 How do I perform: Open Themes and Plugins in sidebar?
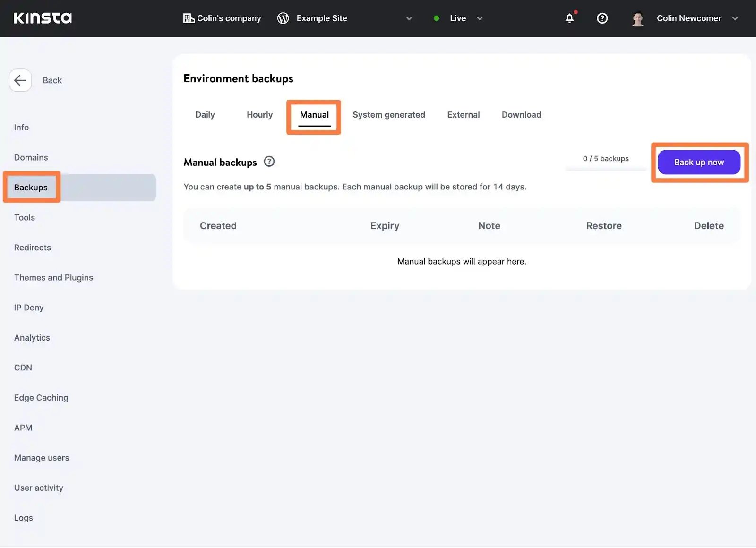pyautogui.click(x=53, y=278)
